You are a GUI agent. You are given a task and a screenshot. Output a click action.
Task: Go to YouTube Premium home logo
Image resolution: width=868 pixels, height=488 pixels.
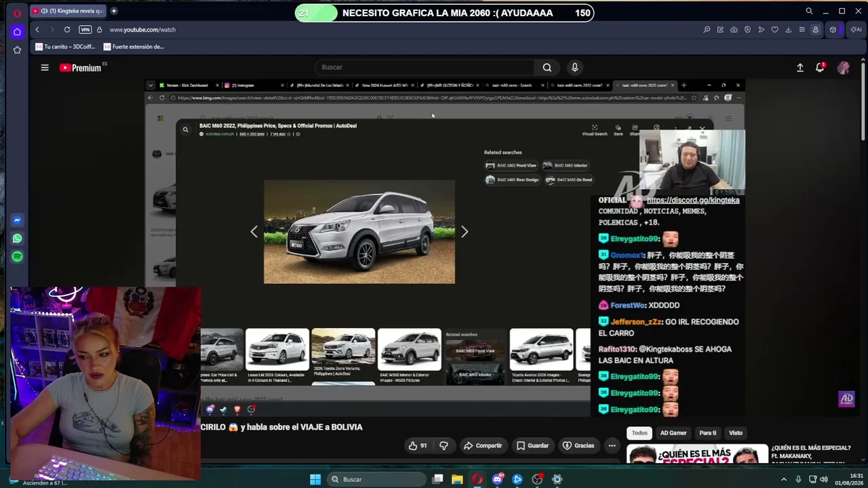(80, 68)
